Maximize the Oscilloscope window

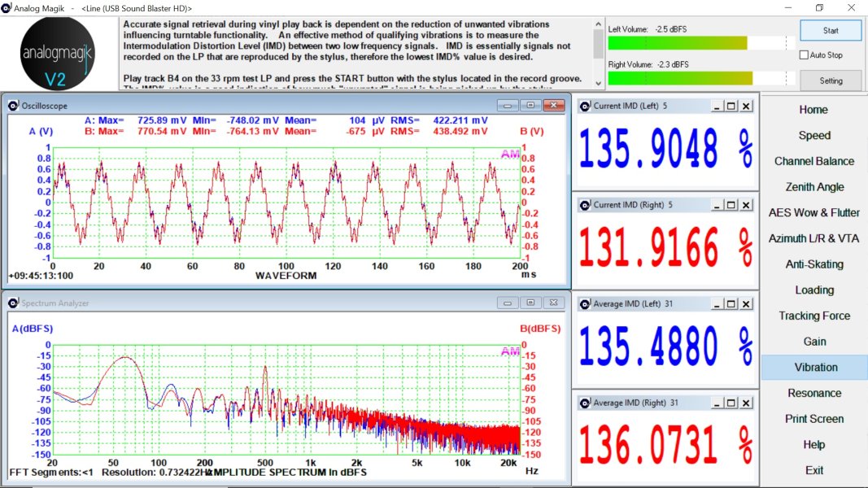pos(530,106)
